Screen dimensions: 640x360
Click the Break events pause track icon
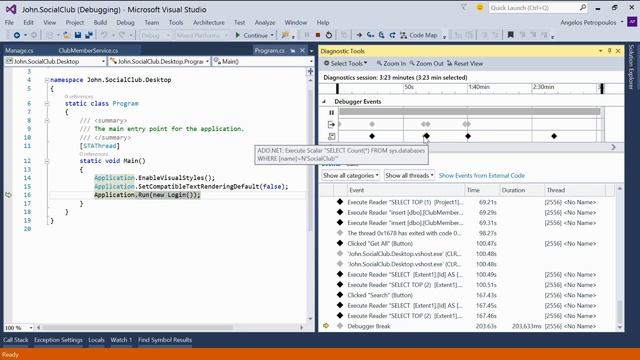coord(331,112)
